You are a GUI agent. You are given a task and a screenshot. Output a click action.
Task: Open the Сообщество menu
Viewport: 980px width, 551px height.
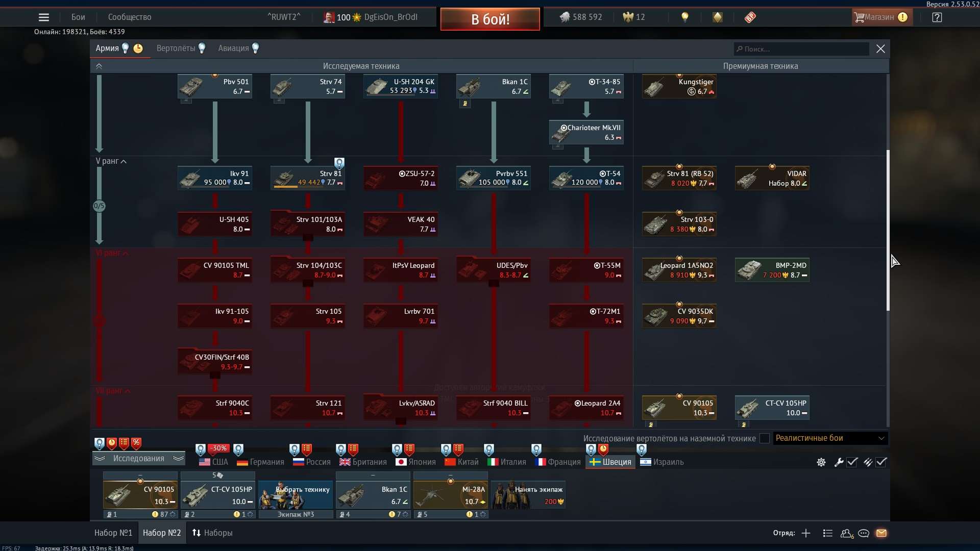pyautogui.click(x=129, y=17)
